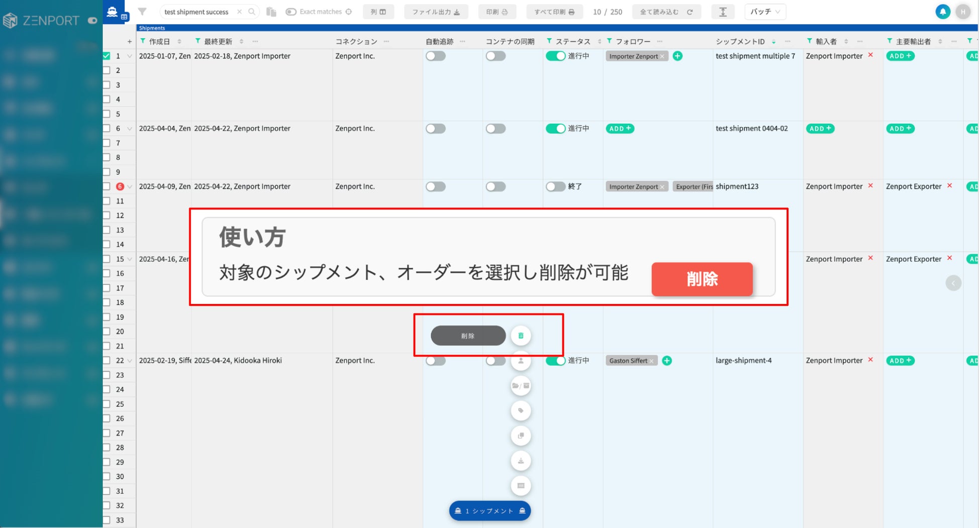This screenshot has width=980, height=528.
Task: Open the Shipments view ship icon
Action: [x=112, y=11]
